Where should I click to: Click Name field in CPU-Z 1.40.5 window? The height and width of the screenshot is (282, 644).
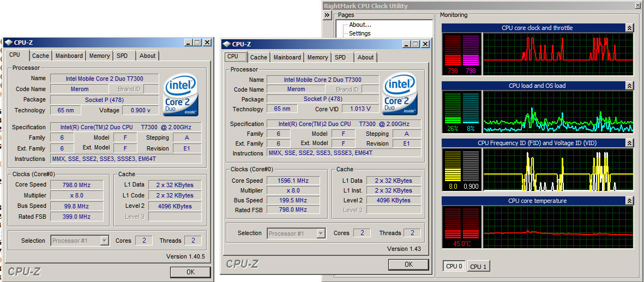pos(105,79)
